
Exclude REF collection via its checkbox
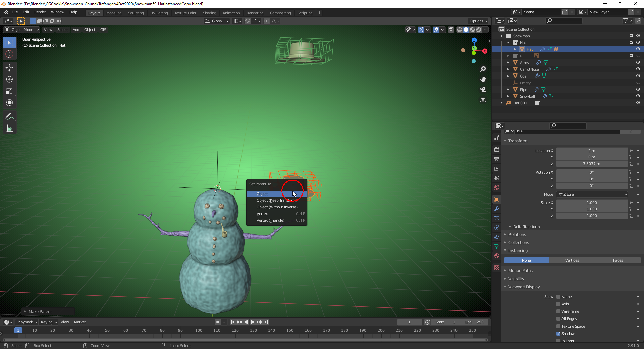631,56
